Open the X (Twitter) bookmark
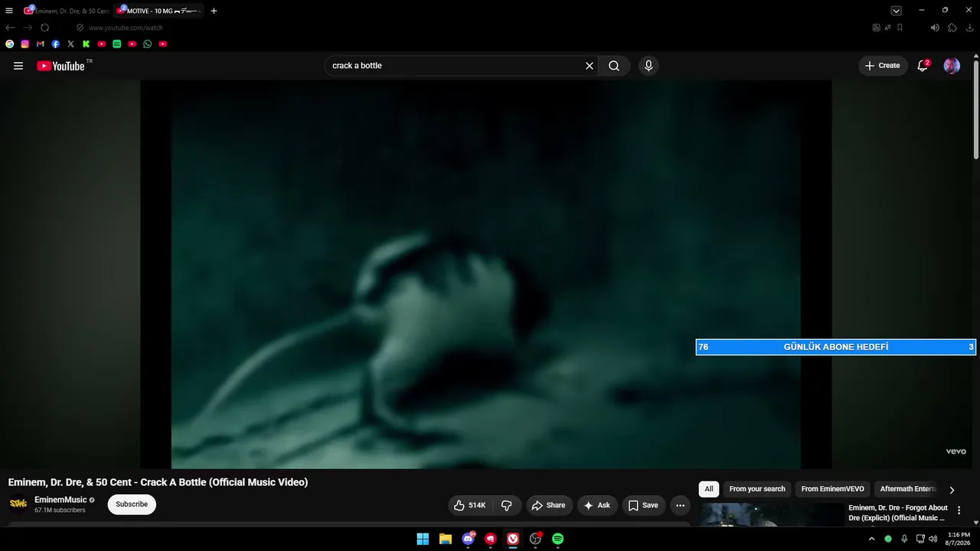The width and height of the screenshot is (980, 551). tap(71, 44)
